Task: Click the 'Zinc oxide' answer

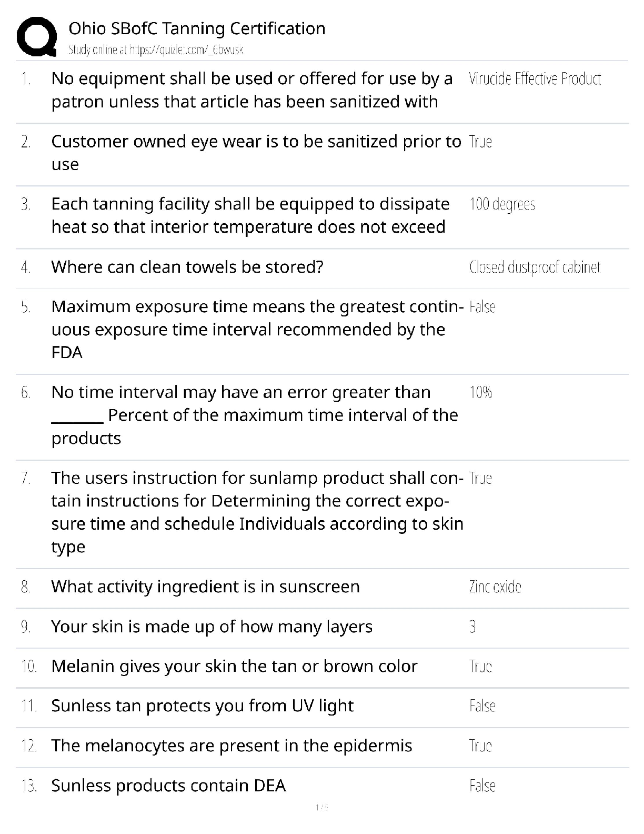Action: [495, 587]
